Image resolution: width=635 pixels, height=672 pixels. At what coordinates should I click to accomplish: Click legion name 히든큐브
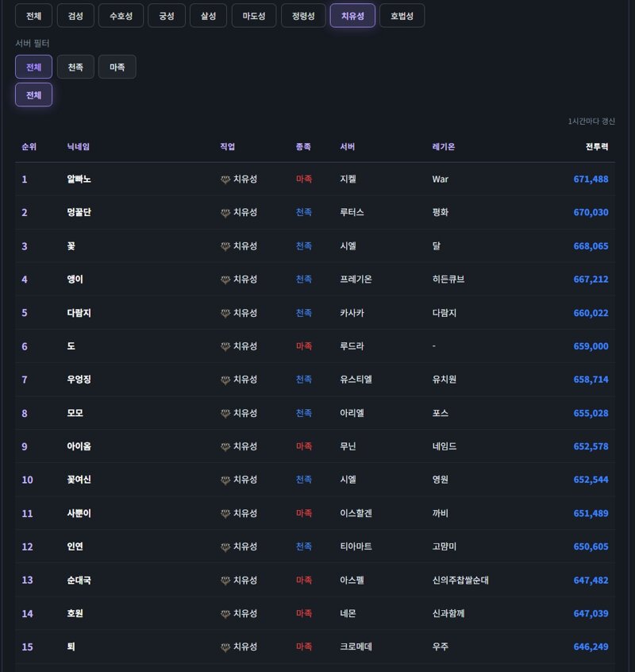point(448,279)
